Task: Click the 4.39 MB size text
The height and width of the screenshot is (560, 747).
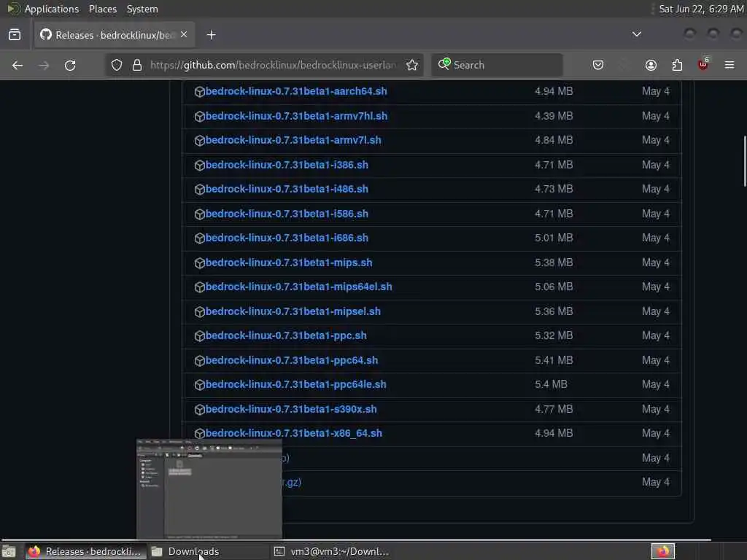Action: click(x=554, y=116)
